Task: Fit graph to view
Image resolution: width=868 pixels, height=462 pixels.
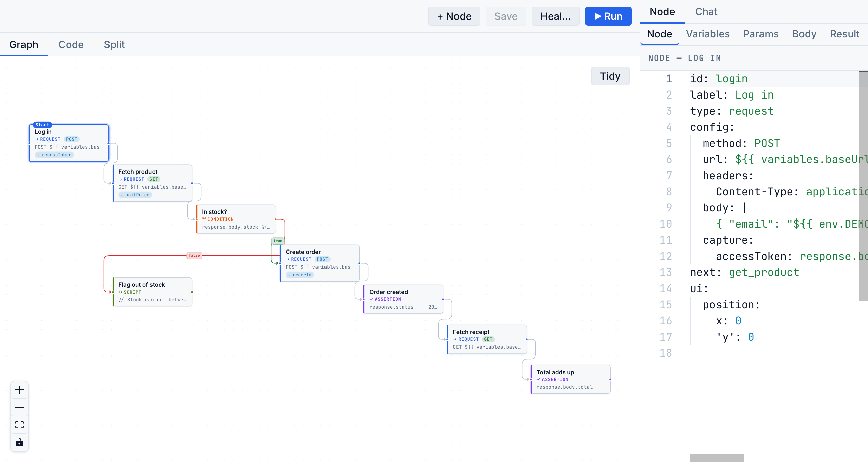Action: click(x=19, y=425)
